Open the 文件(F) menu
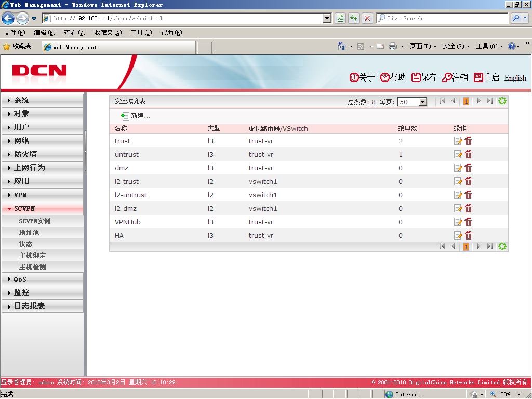This screenshot has width=532, height=399. pyautogui.click(x=15, y=33)
